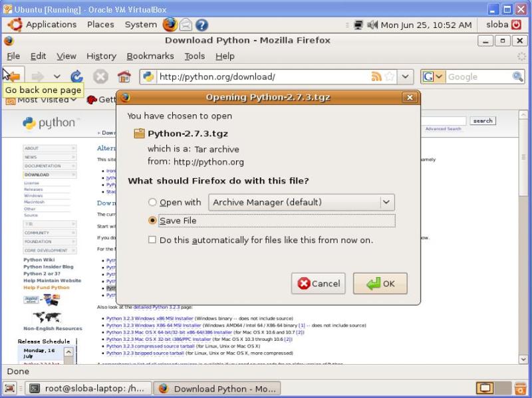532x398 pixels.
Task: Bookmark this page with the star icon
Action: point(390,76)
